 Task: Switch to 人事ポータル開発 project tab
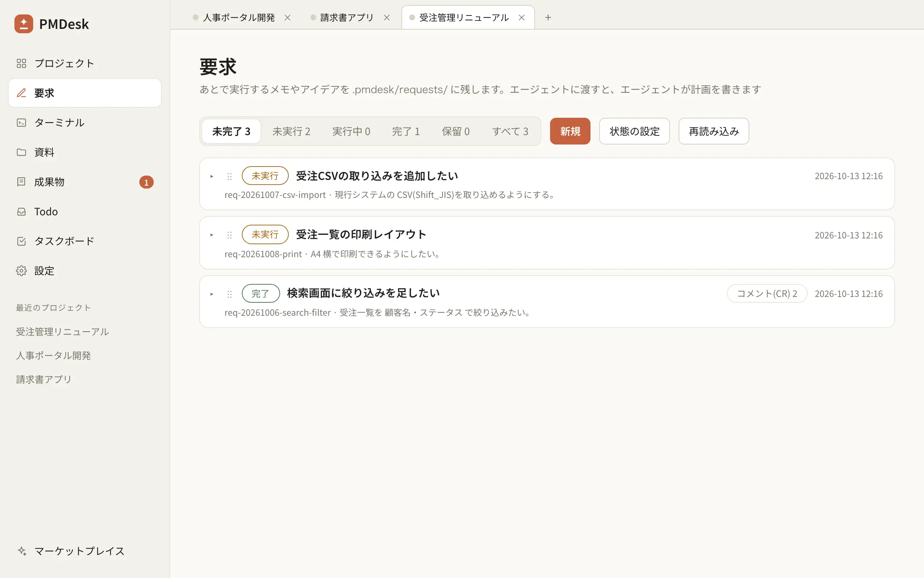(x=239, y=18)
